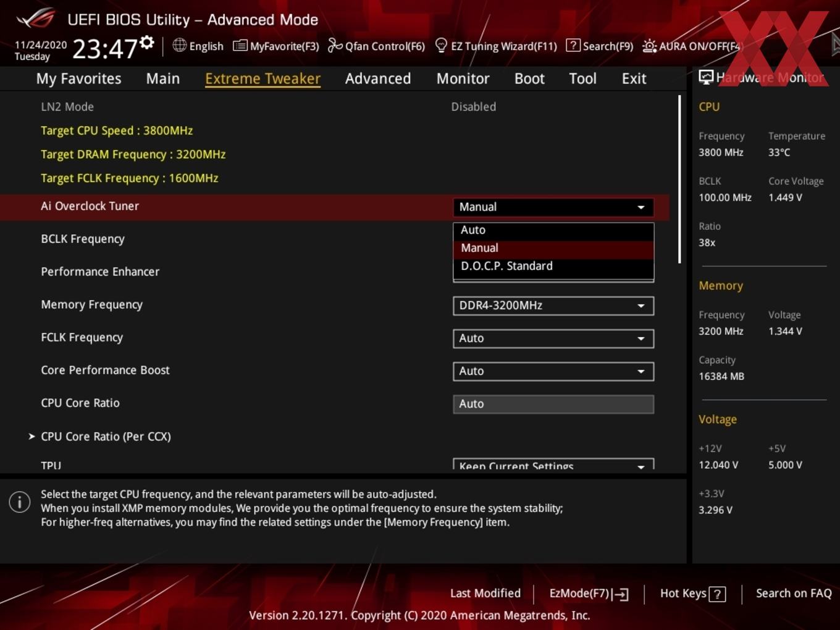Go to the Exit tab

pos(634,78)
